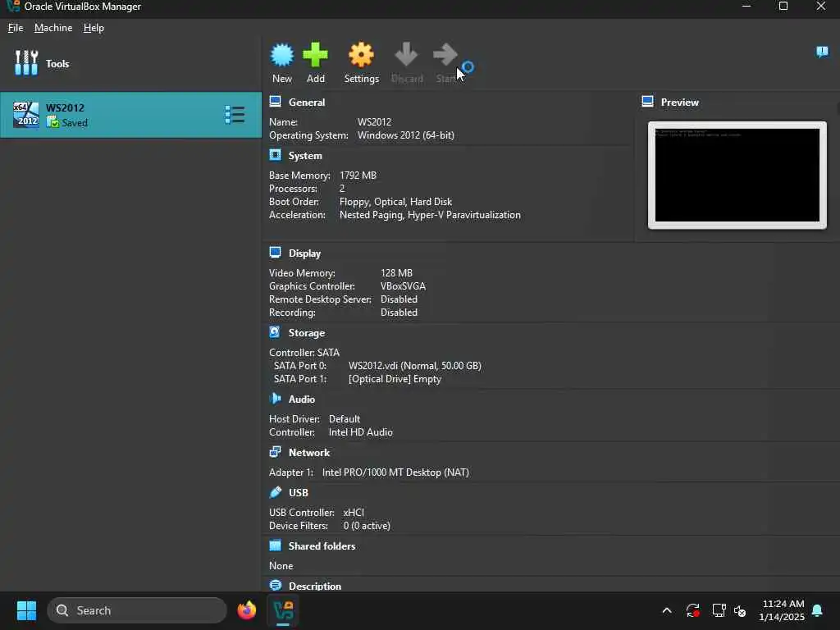The height and width of the screenshot is (630, 840).
Task: Click the Audio section heading
Action: [x=302, y=399]
